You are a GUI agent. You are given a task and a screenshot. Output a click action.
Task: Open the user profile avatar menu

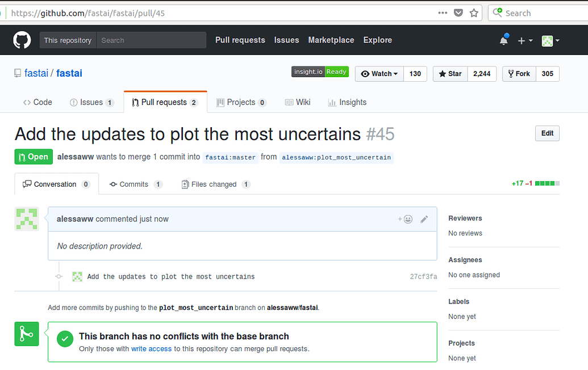(550, 40)
